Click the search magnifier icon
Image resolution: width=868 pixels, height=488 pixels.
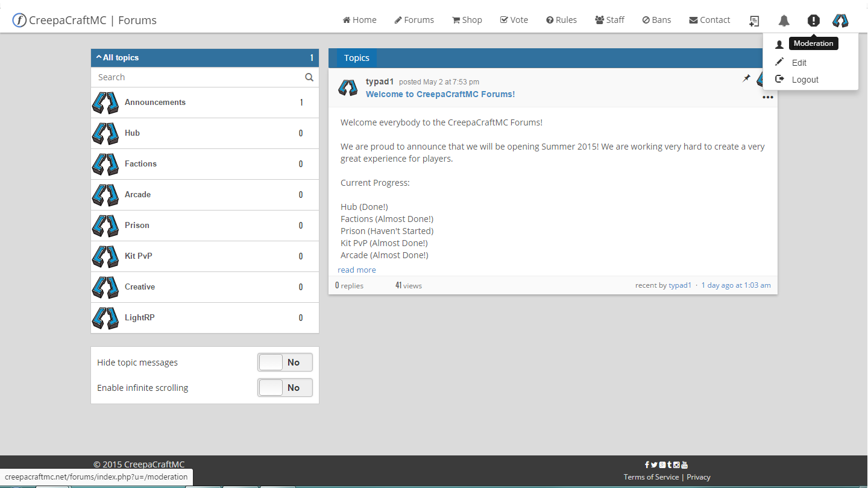pyautogui.click(x=309, y=77)
